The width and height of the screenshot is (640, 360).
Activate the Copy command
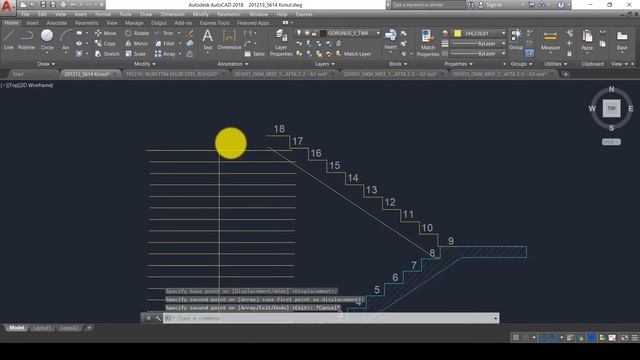tap(106, 43)
